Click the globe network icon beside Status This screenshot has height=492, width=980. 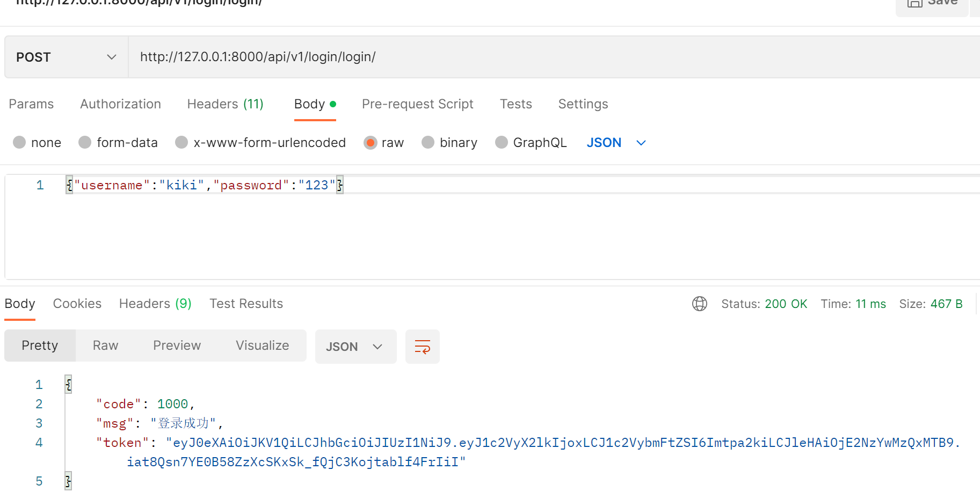tap(700, 304)
